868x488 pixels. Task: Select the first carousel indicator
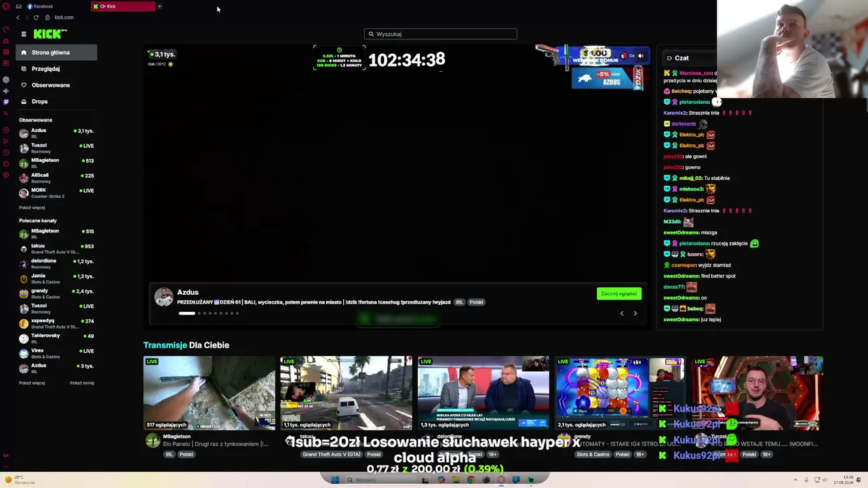coord(186,313)
